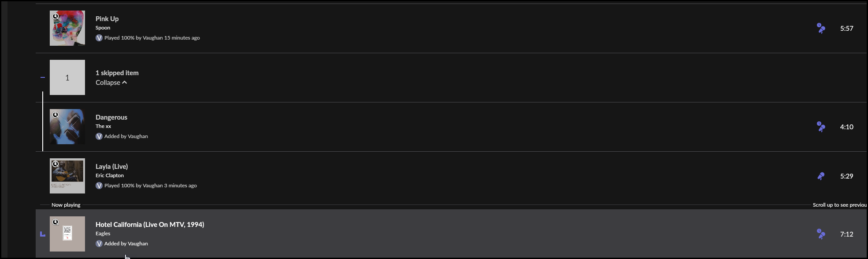Viewport: 868px width, 259px height.
Task: Click the timed-lyrics microphone icon for Pink Up
Action: coord(821,28)
